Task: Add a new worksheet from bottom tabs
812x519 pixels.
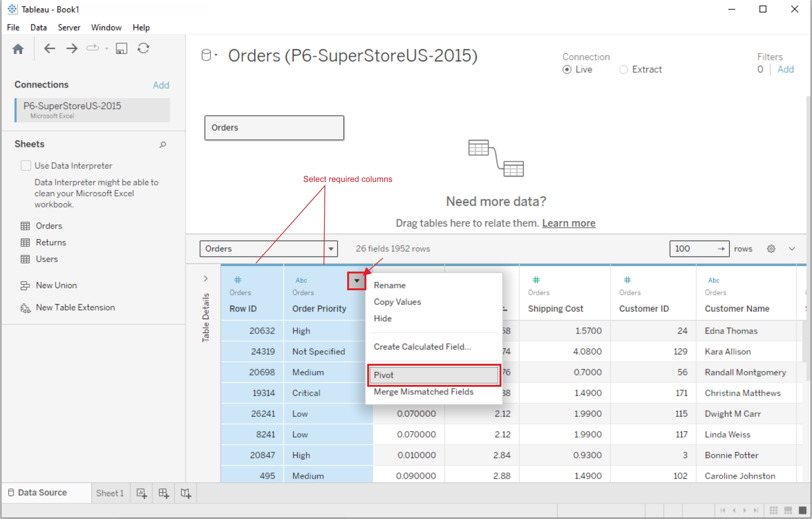Action: (142, 493)
